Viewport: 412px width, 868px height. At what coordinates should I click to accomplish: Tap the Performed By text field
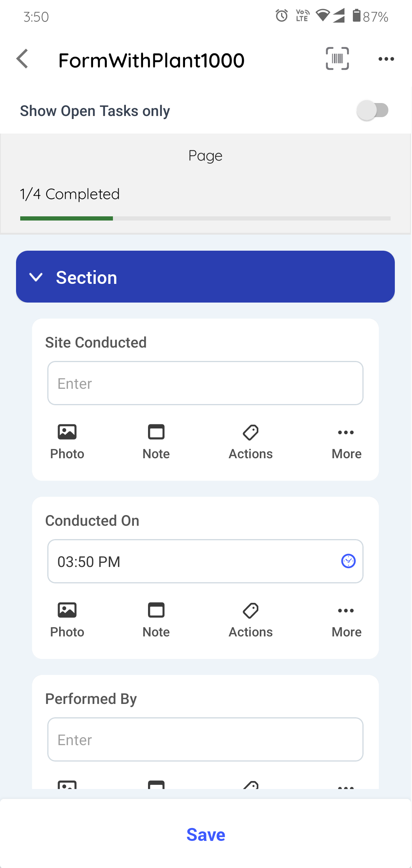pos(205,739)
